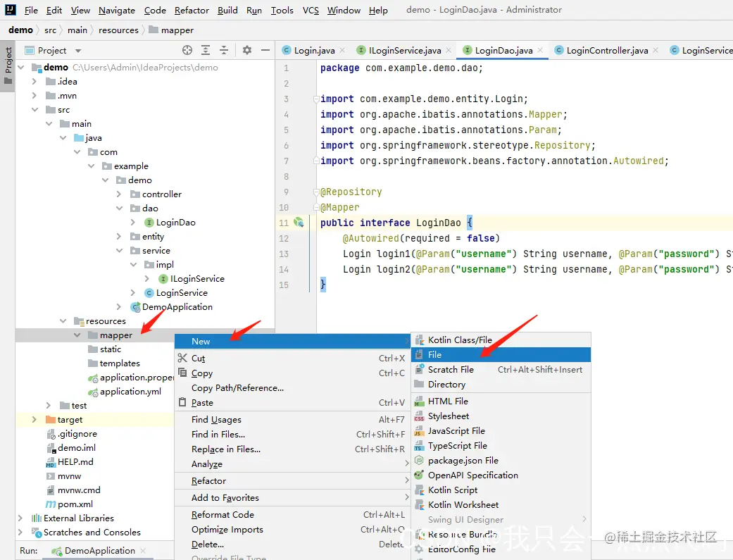The width and height of the screenshot is (733, 560).
Task: Click the Cut scissors icon in context menu
Action: coord(182,358)
